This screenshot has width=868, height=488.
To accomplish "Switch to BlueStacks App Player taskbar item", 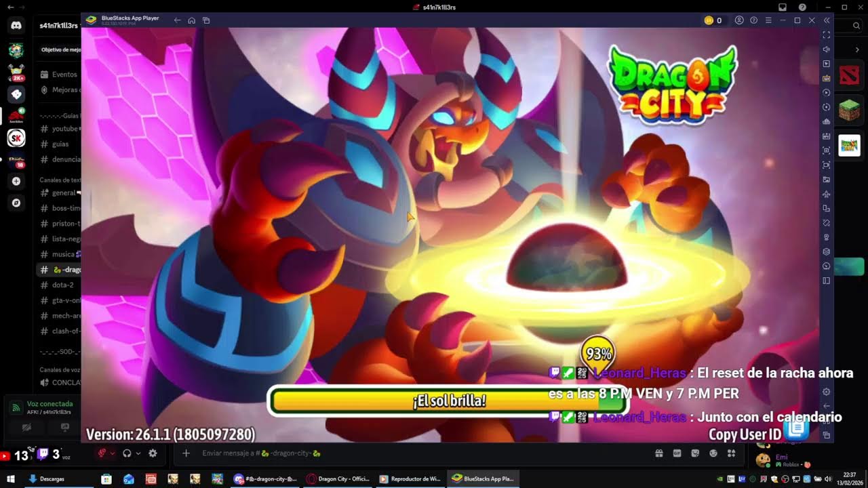I will pos(484,479).
